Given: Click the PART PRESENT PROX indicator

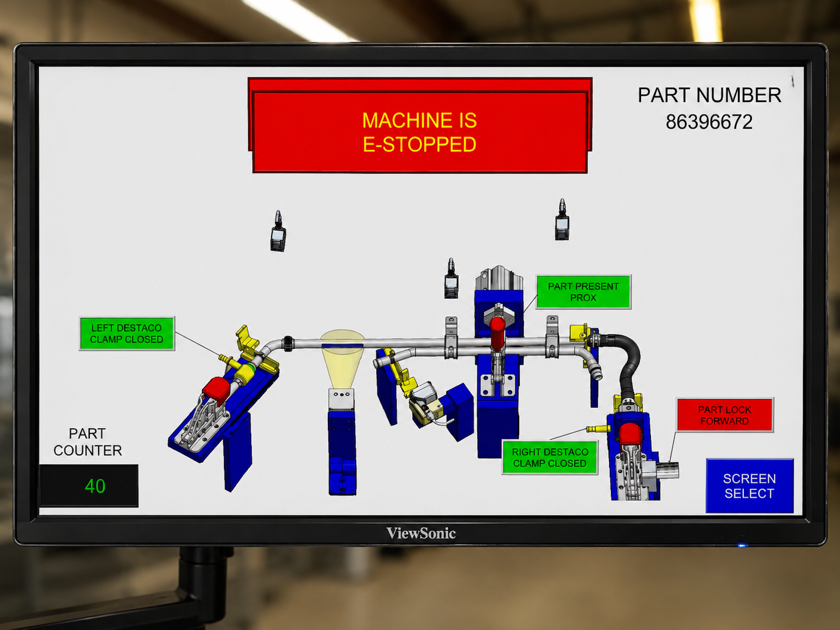Looking at the screenshot, I should [x=583, y=292].
